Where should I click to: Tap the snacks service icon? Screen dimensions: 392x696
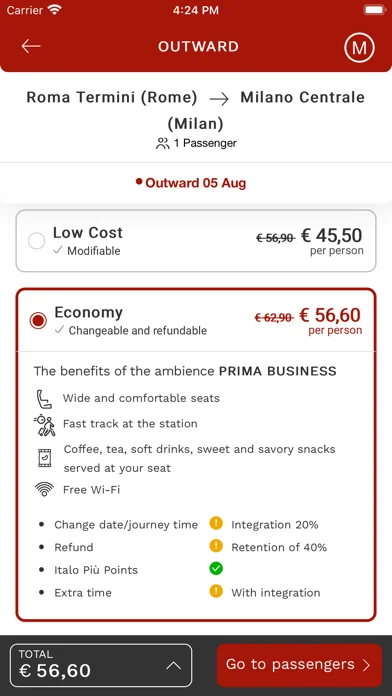[44, 458]
